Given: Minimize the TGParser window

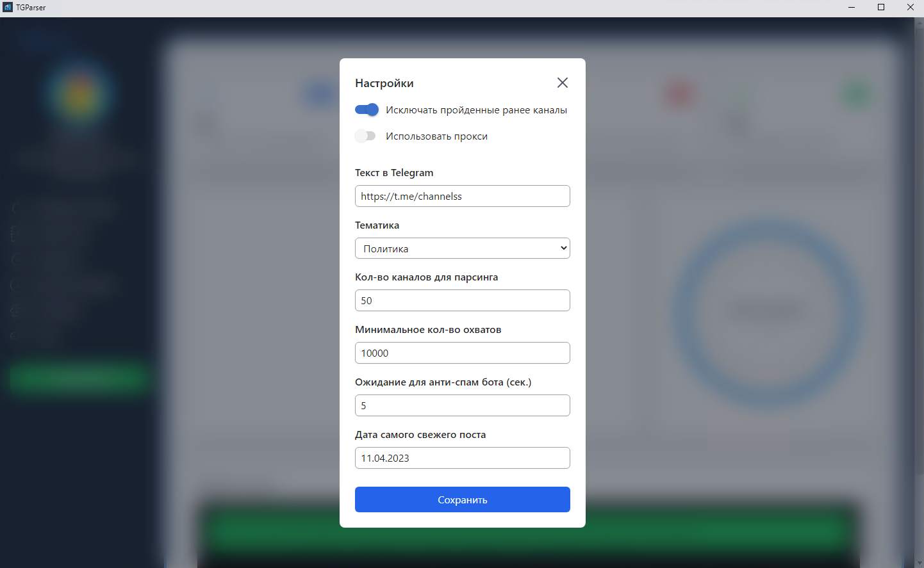Looking at the screenshot, I should click(x=852, y=7).
